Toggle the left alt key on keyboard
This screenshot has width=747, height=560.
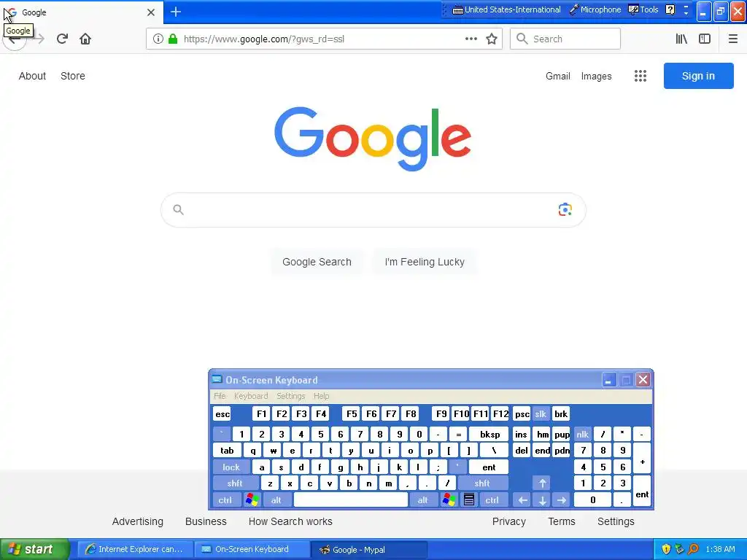(x=276, y=499)
